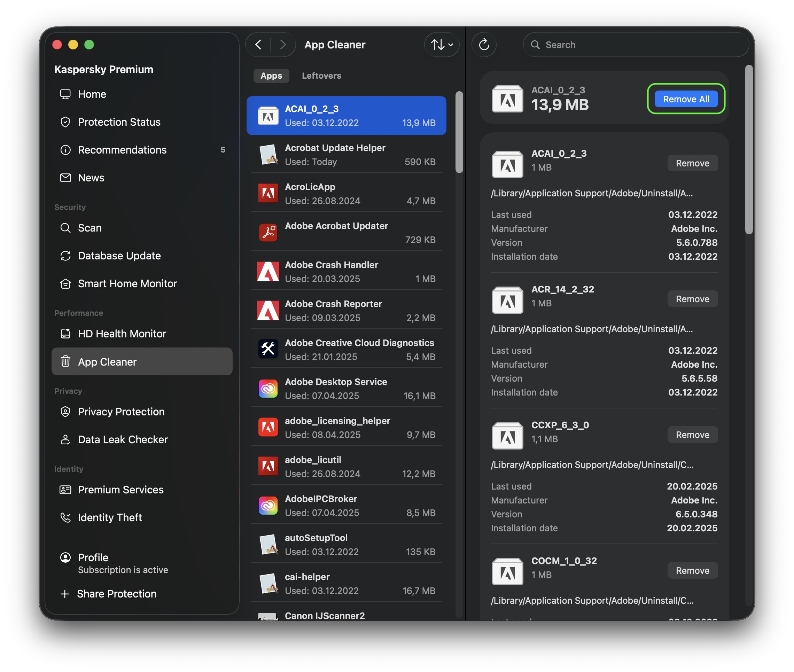794x672 pixels.
Task: Click Subscription is active text
Action: click(123, 570)
